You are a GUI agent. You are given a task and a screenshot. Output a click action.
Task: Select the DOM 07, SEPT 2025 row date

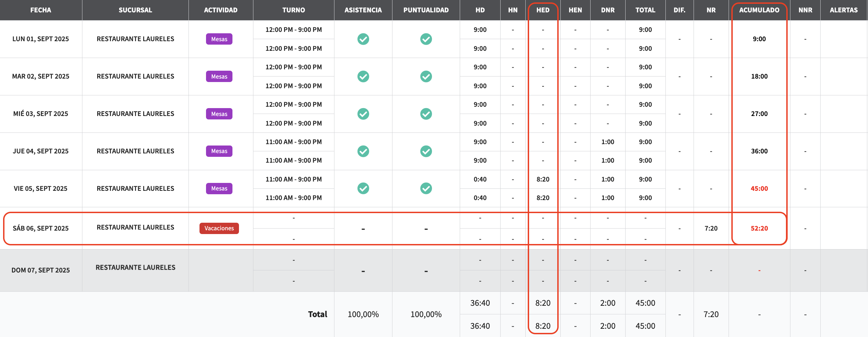coord(41,270)
